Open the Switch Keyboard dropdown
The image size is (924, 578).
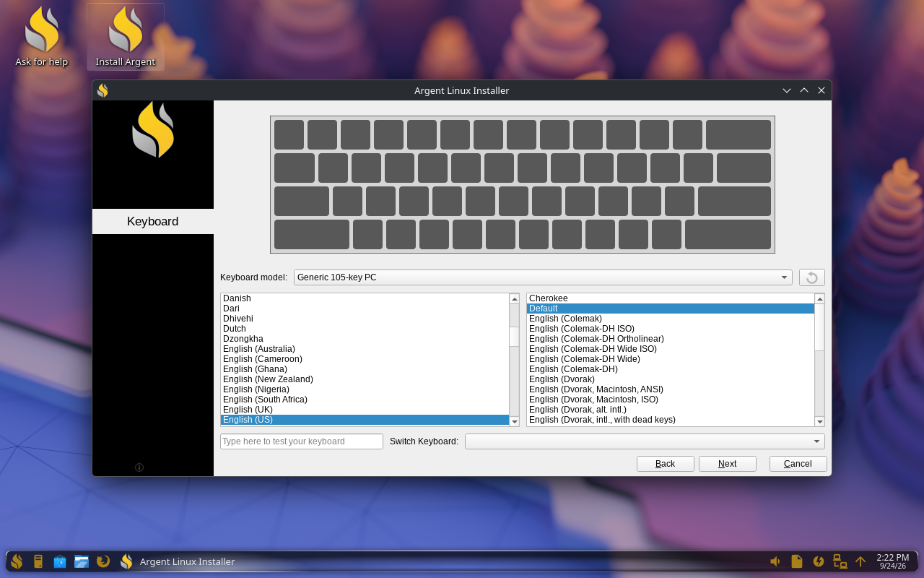click(645, 441)
